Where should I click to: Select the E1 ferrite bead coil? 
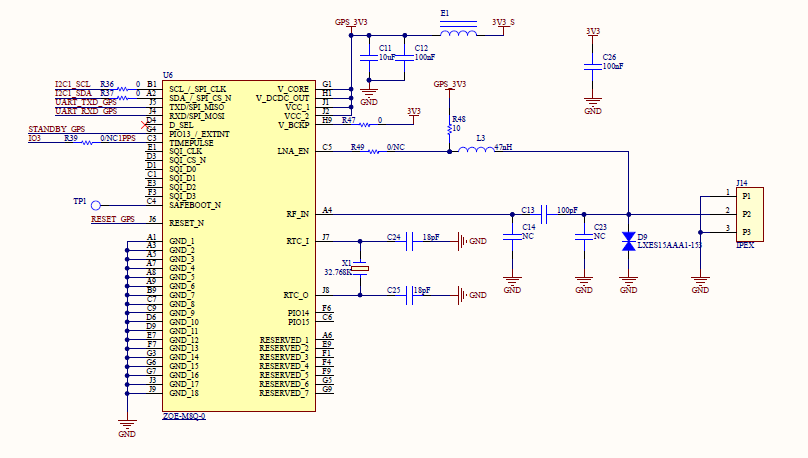tap(458, 33)
